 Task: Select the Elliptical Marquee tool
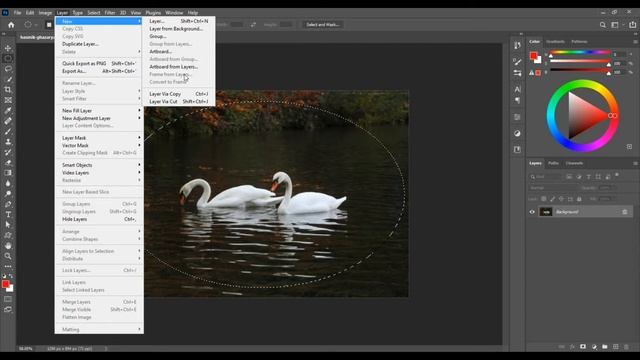pos(8,58)
